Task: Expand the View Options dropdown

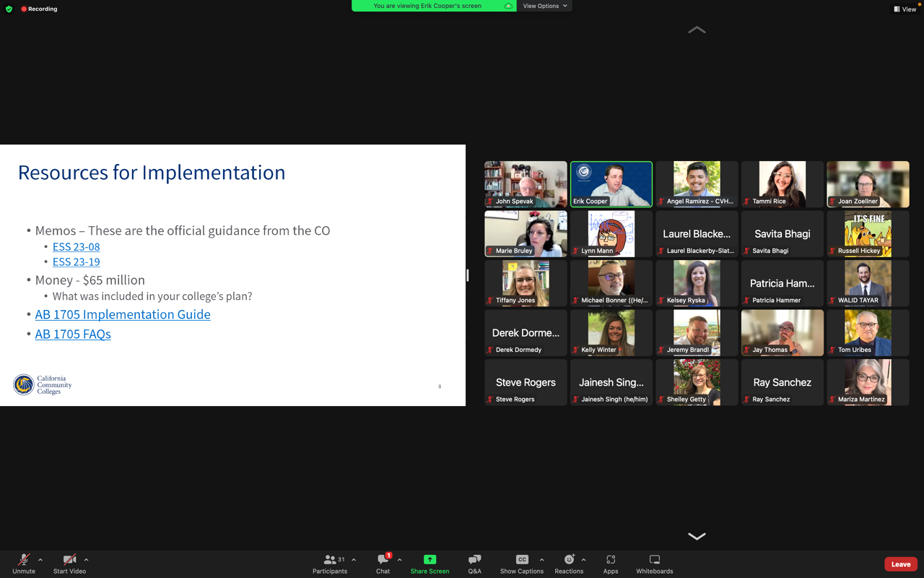Action: point(545,6)
